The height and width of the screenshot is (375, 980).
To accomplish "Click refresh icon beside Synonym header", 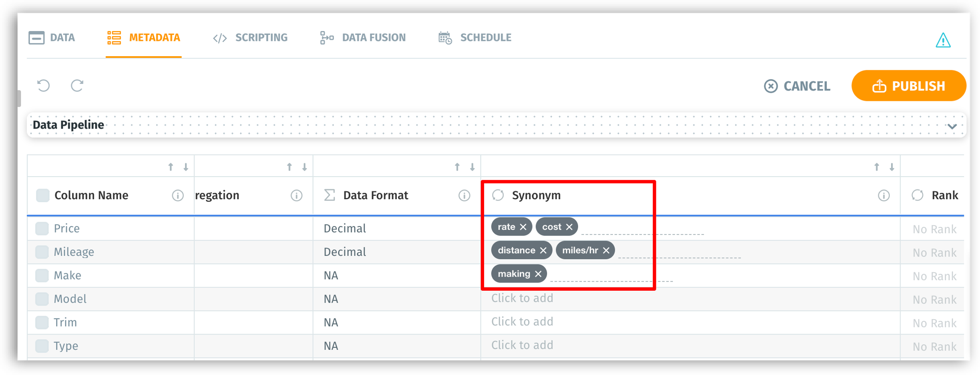I will [x=498, y=195].
